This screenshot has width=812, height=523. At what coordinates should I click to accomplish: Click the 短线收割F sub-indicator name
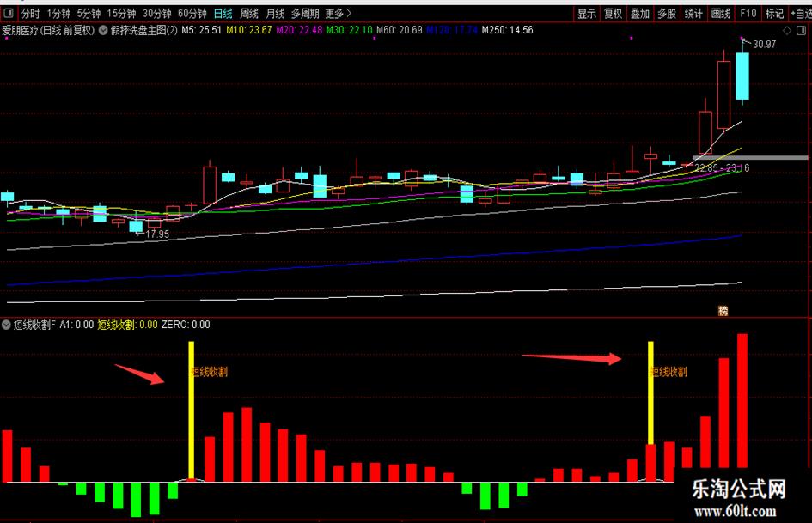34,325
